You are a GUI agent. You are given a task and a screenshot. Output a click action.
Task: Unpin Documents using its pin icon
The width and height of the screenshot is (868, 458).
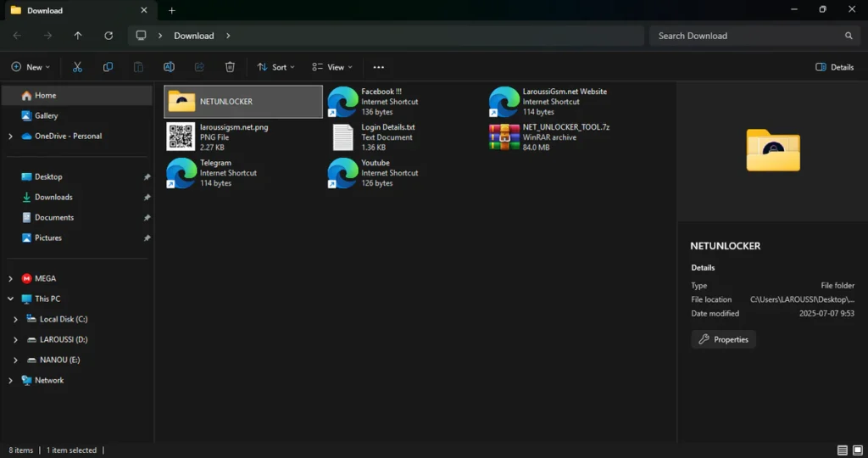coord(147,218)
